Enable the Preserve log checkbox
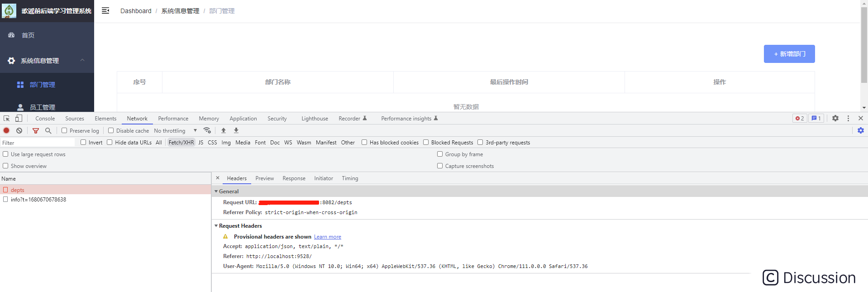 pyautogui.click(x=64, y=130)
